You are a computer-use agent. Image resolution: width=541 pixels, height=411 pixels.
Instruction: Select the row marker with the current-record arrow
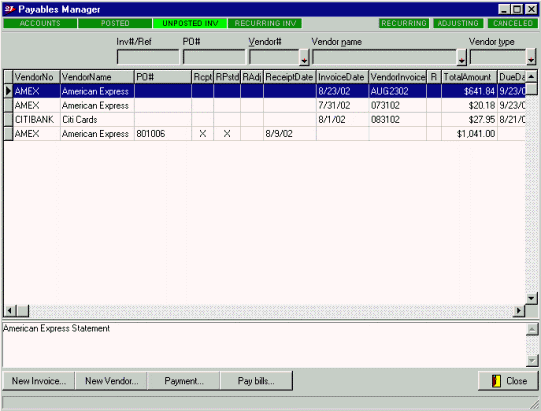click(8, 91)
